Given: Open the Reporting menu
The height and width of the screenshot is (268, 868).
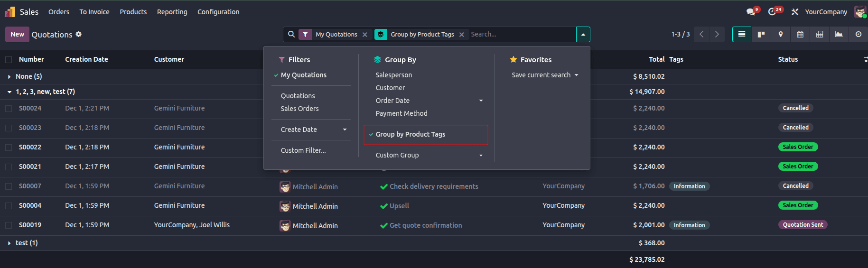Looking at the screenshot, I should tap(172, 12).
